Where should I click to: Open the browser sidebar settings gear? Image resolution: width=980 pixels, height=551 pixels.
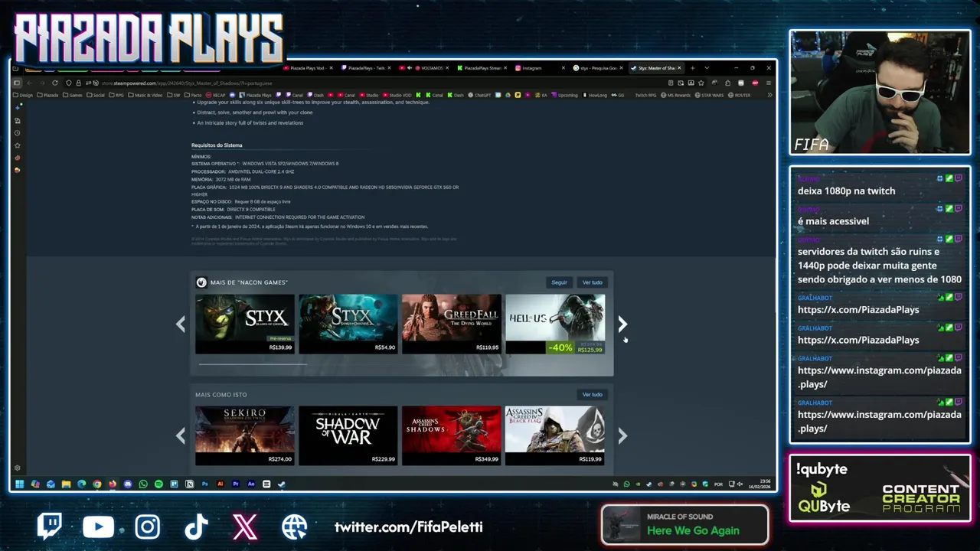coord(17,468)
